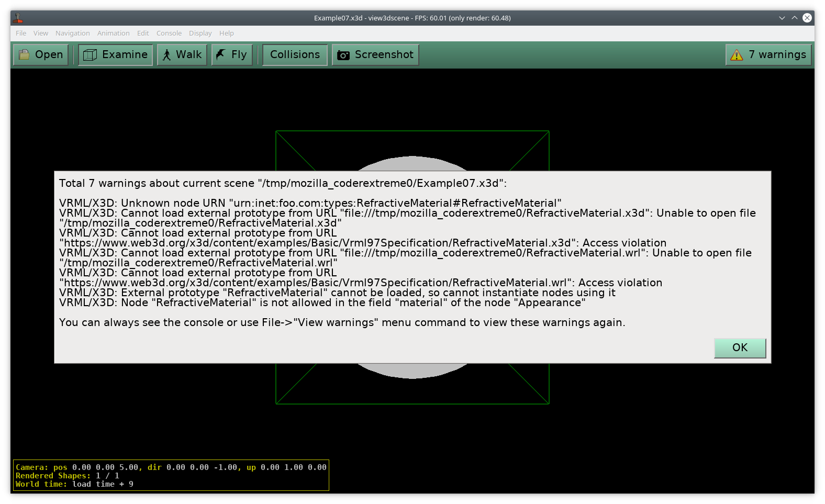Expand the Navigation menu
The height and width of the screenshot is (504, 825).
pyautogui.click(x=73, y=33)
